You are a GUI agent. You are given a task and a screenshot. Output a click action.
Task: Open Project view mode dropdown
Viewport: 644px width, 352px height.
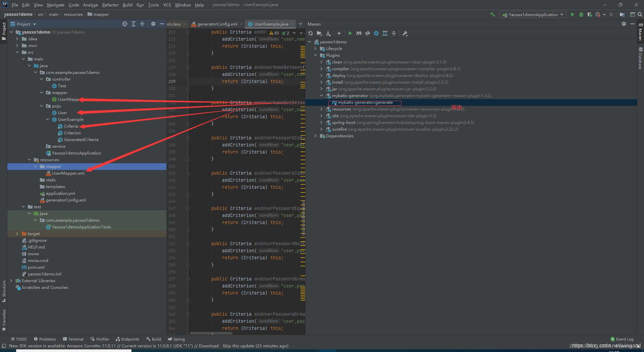click(x=23, y=24)
